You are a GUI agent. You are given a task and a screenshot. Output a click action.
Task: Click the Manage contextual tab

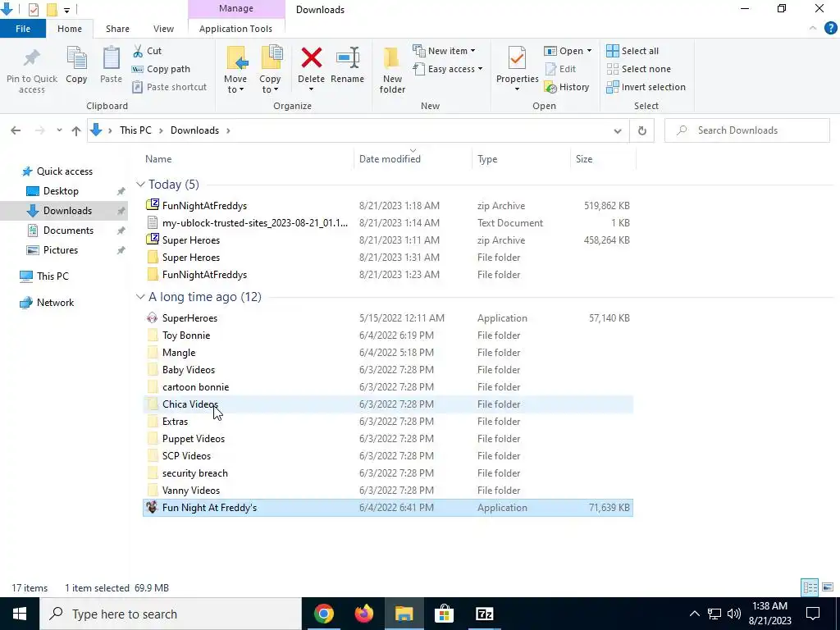point(236,8)
